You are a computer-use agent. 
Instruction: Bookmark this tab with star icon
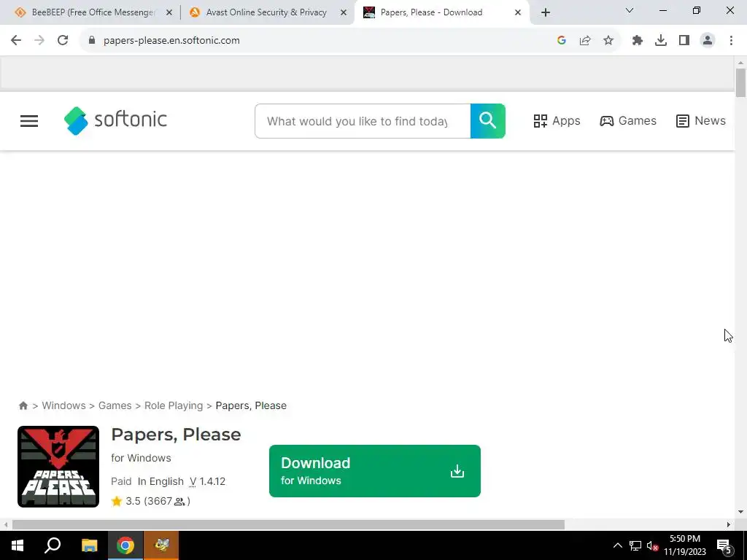(608, 41)
